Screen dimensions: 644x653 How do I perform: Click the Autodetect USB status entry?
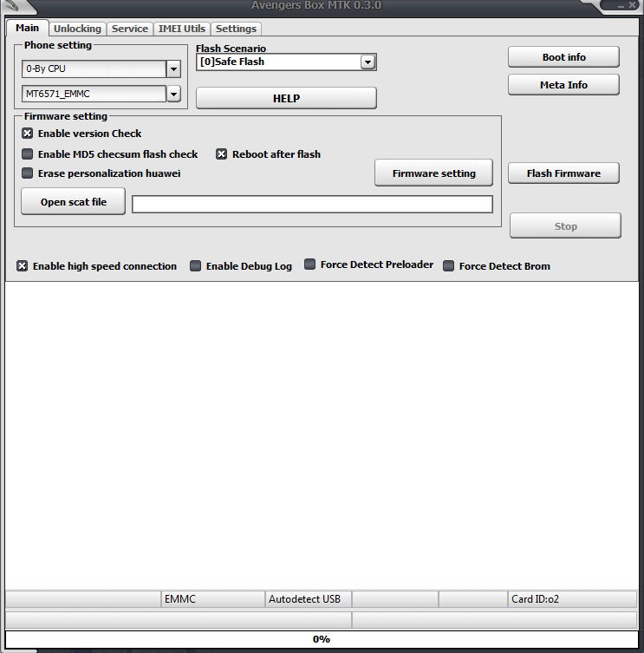[x=308, y=599]
